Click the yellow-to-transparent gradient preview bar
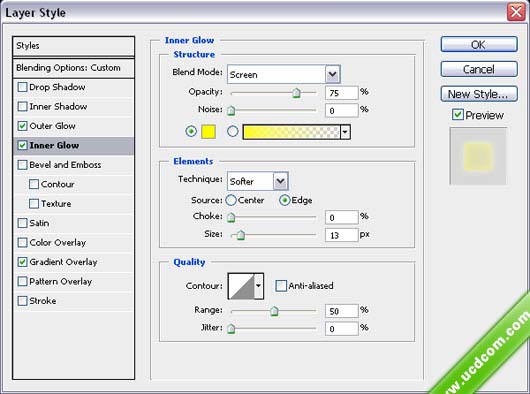The width and height of the screenshot is (530, 394). click(291, 132)
